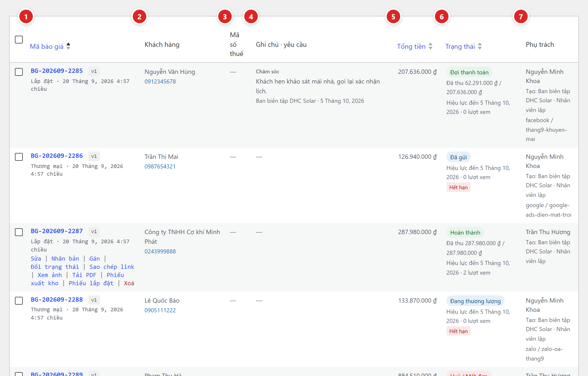Click the red Xoá delete link
588x376 pixels.
pyautogui.click(x=129, y=283)
